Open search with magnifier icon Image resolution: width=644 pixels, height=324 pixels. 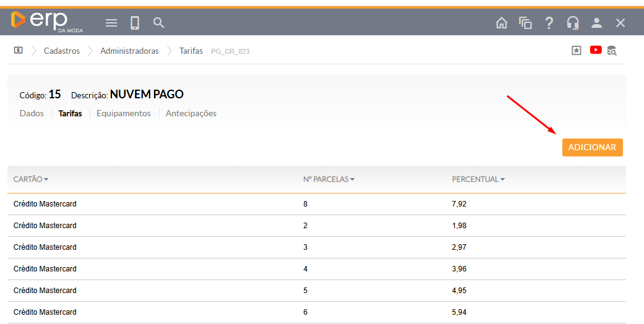coord(159,23)
